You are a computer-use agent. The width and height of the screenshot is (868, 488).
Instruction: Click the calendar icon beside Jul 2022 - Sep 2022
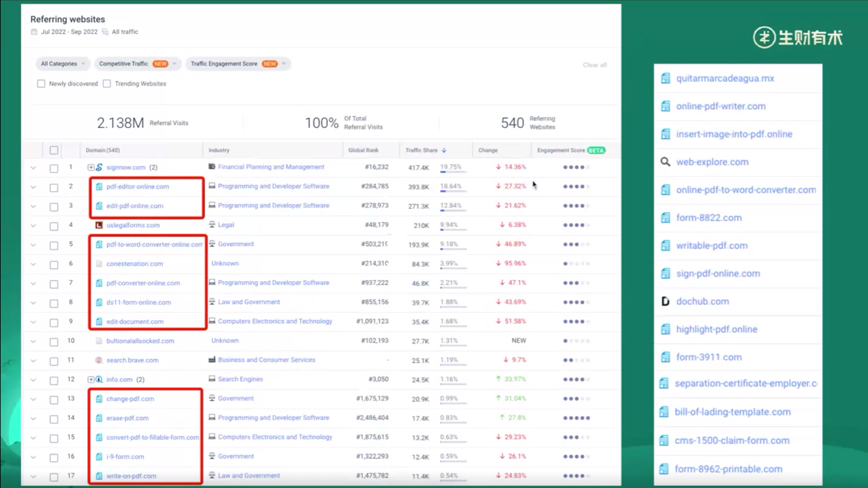(34, 32)
